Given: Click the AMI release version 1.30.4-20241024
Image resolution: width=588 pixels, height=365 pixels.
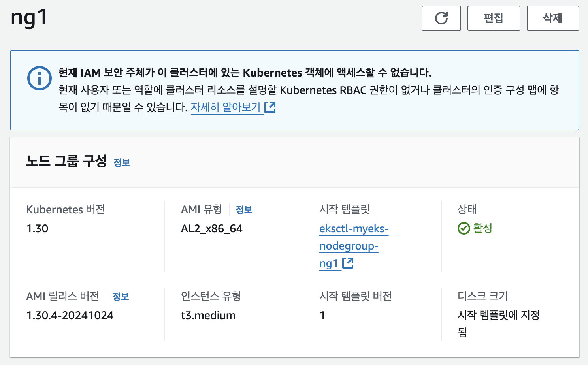Looking at the screenshot, I should 70,316.
